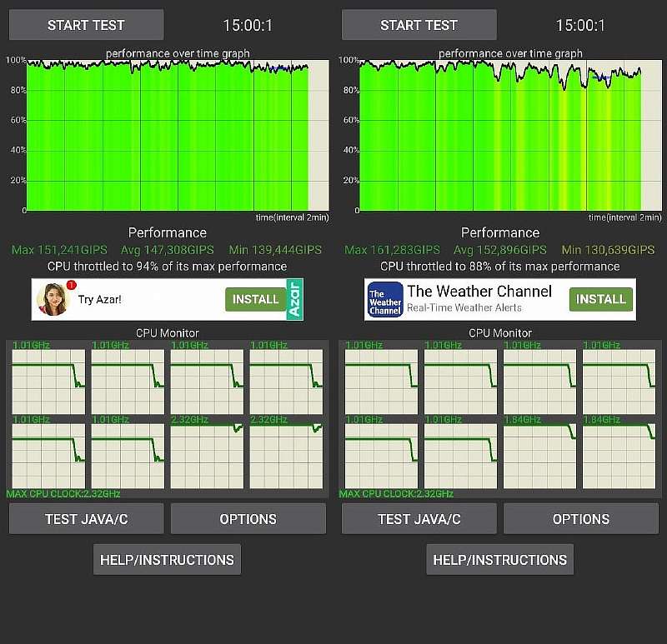The image size is (667, 644).
Task: Tap the 'CPU throttled to 94%' status text
Action: (167, 267)
